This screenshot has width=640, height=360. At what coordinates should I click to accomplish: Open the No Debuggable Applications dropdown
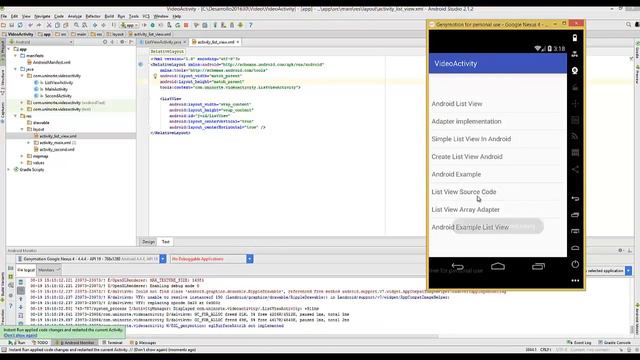tap(249, 259)
